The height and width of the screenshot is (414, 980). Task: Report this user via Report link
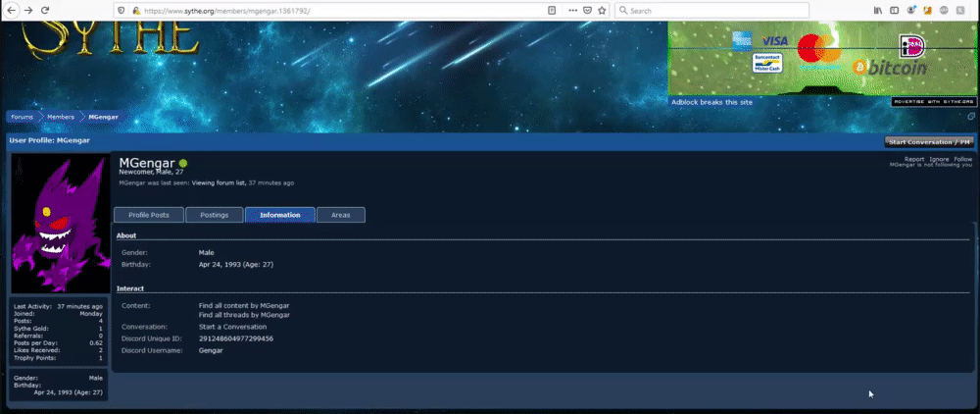click(914, 160)
